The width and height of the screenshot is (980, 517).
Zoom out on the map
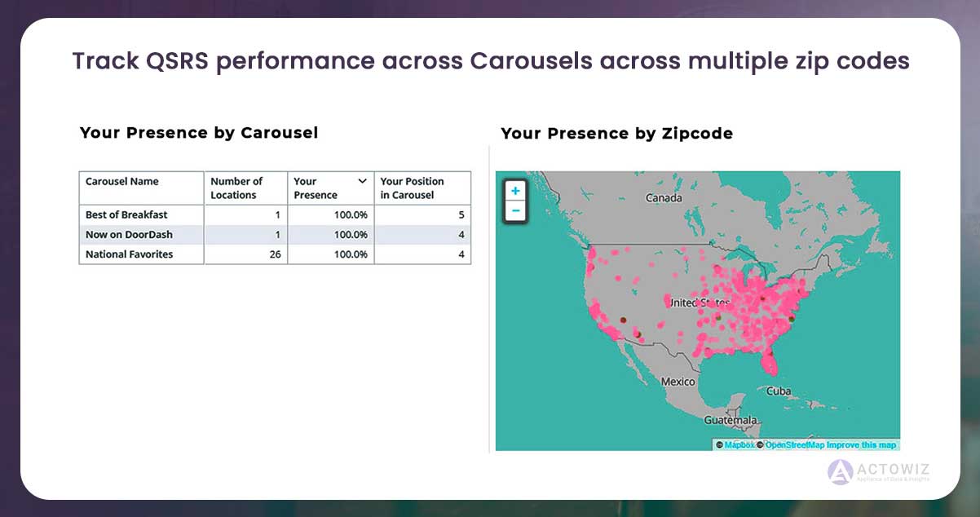coord(515,211)
